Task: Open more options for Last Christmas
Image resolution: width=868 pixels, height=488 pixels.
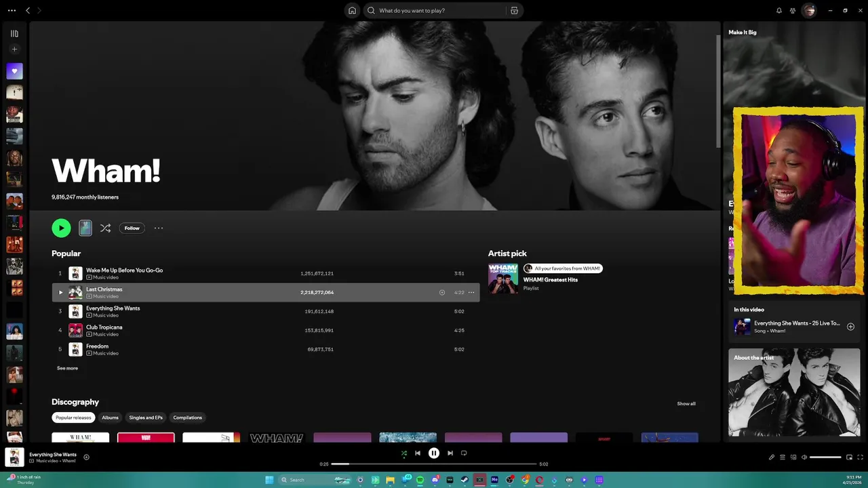Action: [471, 292]
